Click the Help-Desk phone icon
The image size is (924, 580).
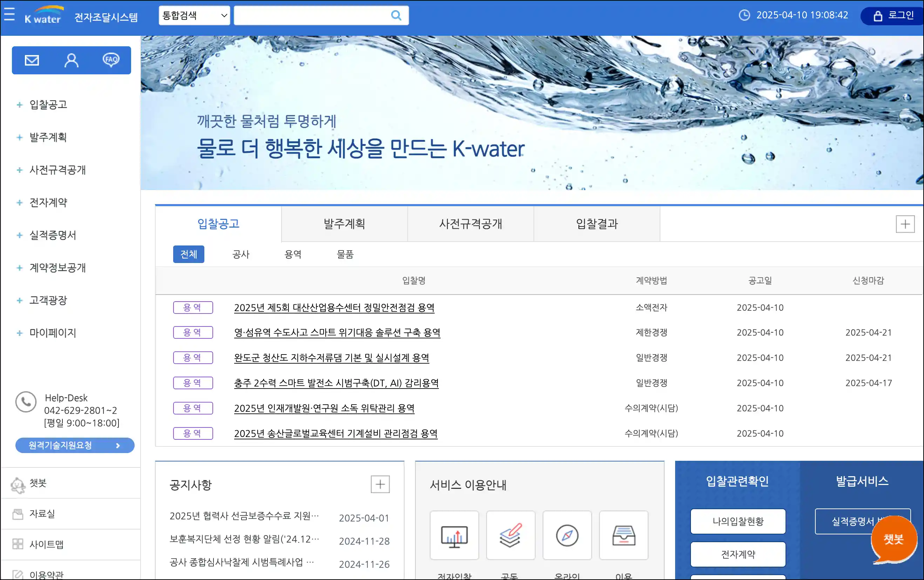pos(26,402)
